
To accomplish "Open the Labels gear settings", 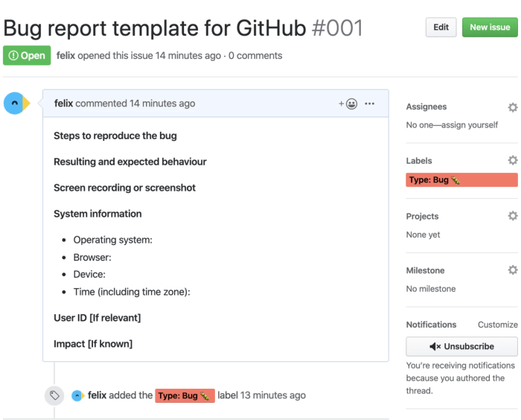I will pyautogui.click(x=512, y=161).
